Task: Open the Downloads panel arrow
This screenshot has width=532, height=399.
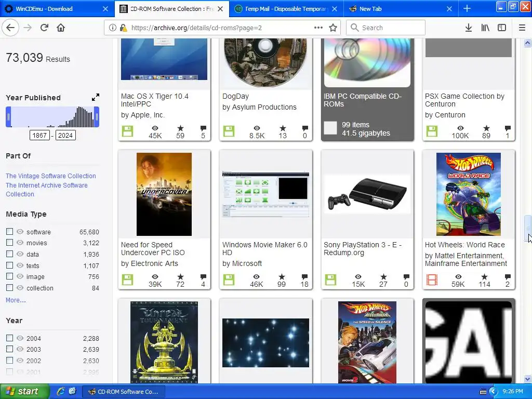Action: tap(469, 28)
